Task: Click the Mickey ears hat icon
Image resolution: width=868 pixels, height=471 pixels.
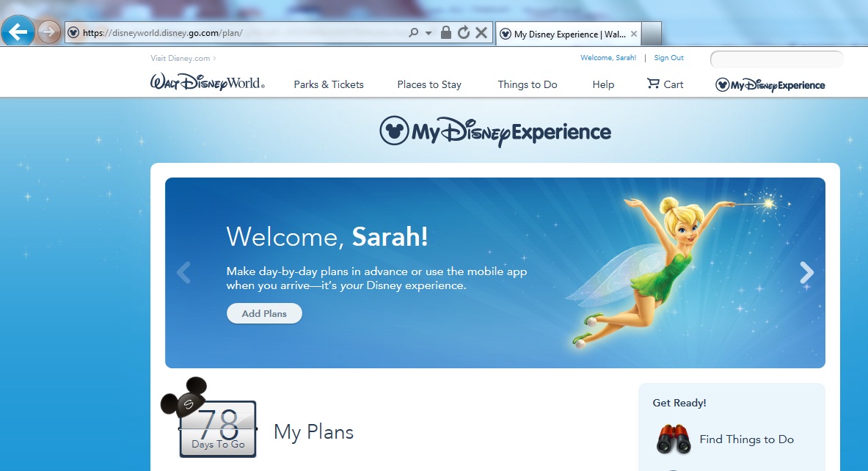Action: pos(184,397)
